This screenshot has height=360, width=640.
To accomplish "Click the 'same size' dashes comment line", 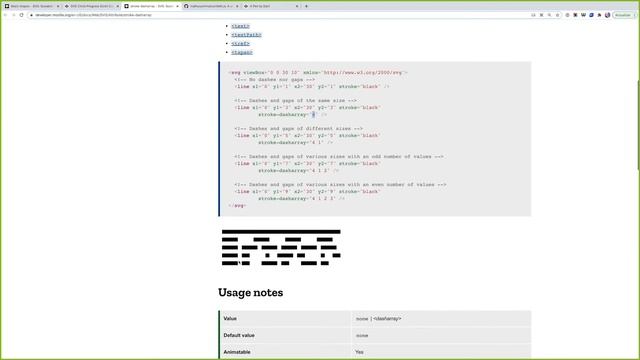I will [296, 100].
